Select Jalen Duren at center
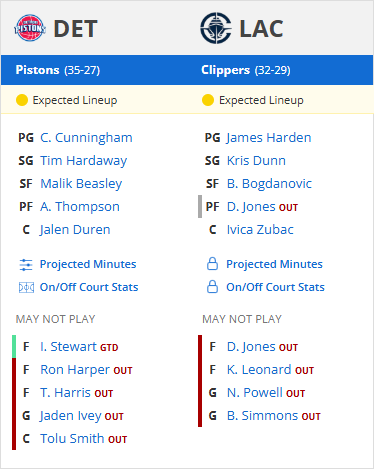Viewport: 374px width, 469px height. [75, 230]
